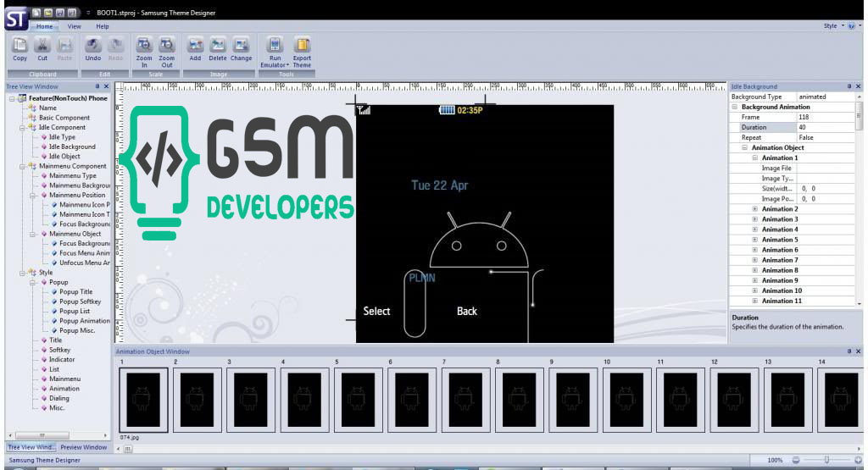
Task: Select the Name tree item
Action: 47,108
